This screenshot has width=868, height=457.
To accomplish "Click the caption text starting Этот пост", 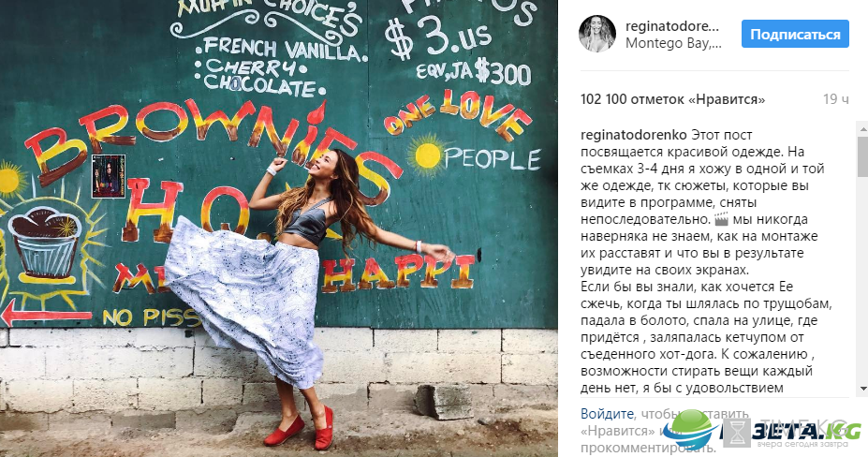I will 706,262.
